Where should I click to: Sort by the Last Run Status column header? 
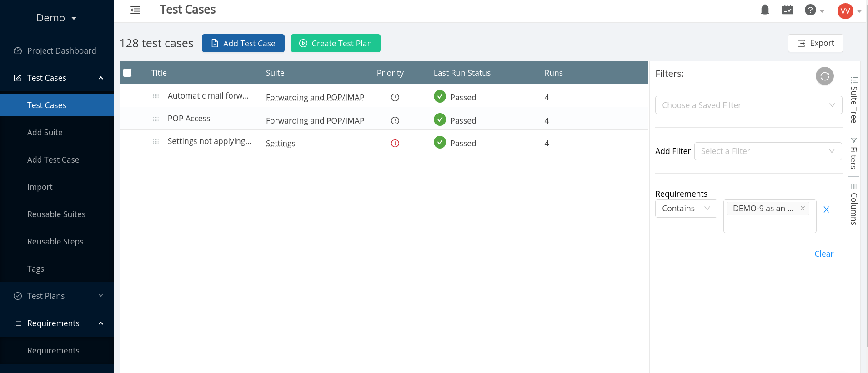click(462, 73)
